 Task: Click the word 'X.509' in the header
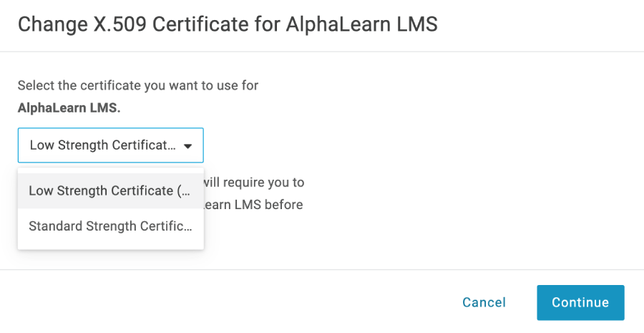(120, 24)
